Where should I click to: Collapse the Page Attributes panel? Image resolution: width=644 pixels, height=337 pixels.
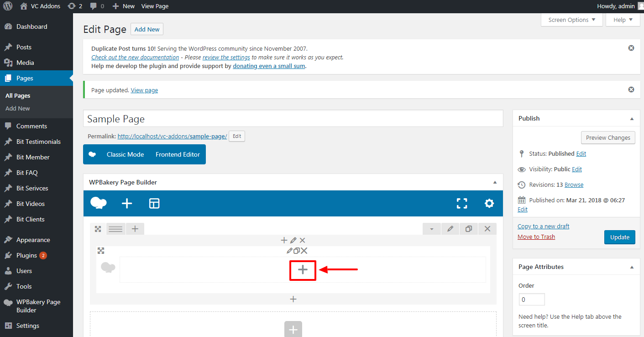(x=632, y=267)
